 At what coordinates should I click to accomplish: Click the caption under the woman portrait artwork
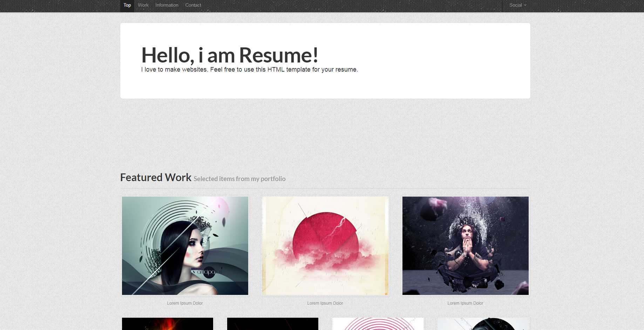tap(185, 303)
